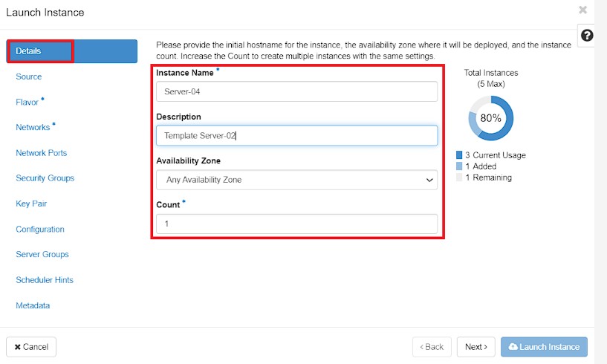607x364 pixels.
Task: Go to the Metadata step
Action: [x=33, y=305]
